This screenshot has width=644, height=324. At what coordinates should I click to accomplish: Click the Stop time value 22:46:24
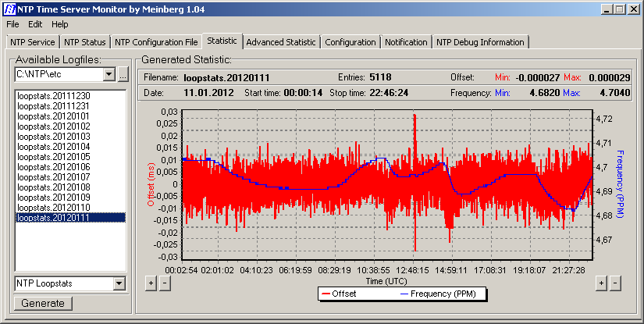[389, 93]
